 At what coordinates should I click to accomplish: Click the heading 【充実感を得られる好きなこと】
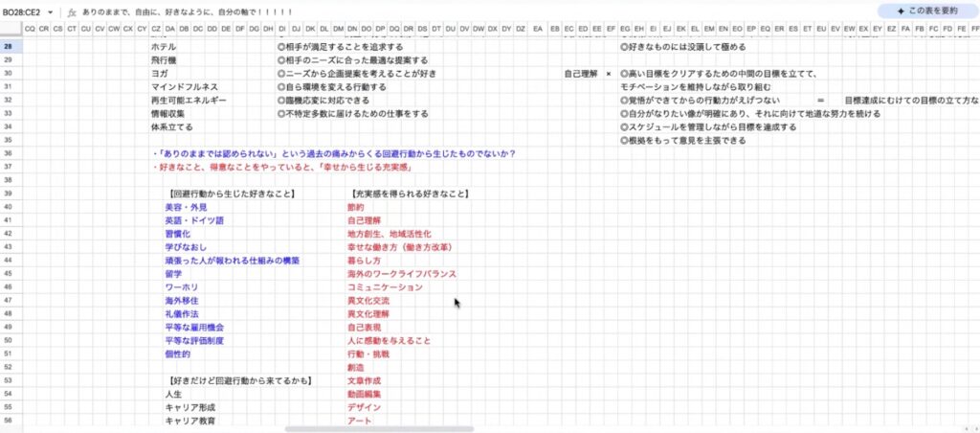409,194
